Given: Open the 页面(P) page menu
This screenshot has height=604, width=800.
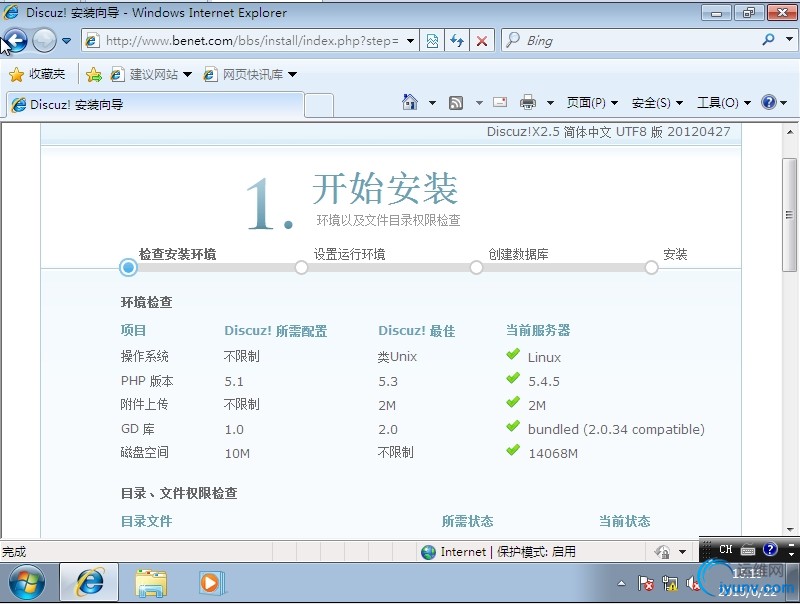Looking at the screenshot, I should pos(592,103).
